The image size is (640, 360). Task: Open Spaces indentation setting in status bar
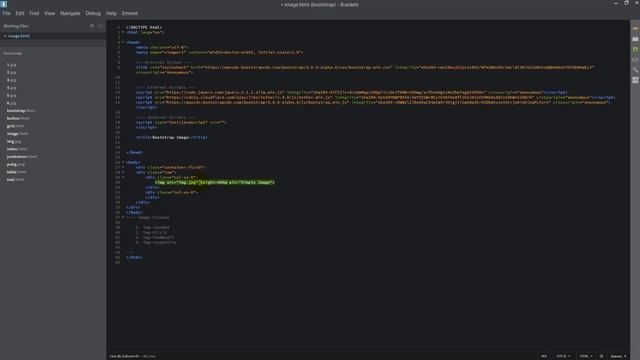coord(619,356)
